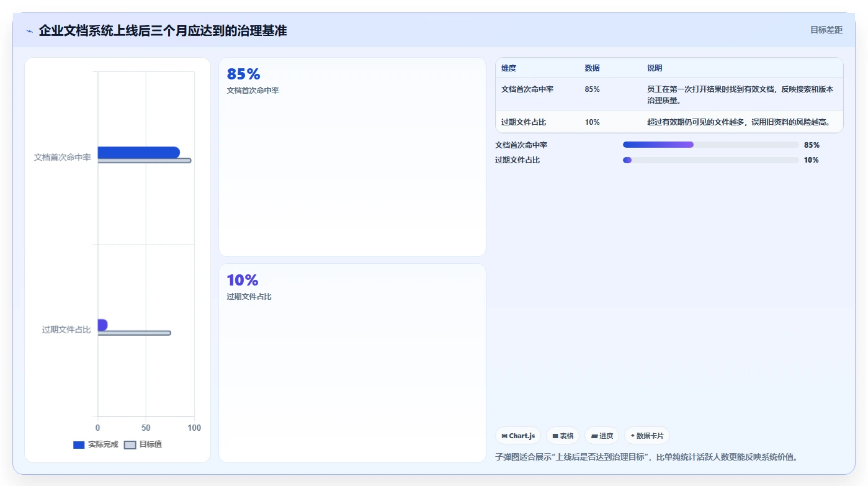
Task: Click the 过期文件占比 progress bar
Action: [x=710, y=160]
